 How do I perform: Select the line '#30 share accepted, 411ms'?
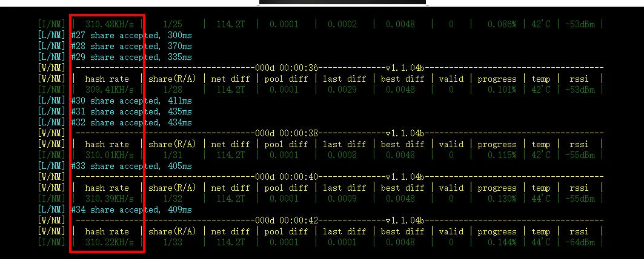tap(131, 101)
